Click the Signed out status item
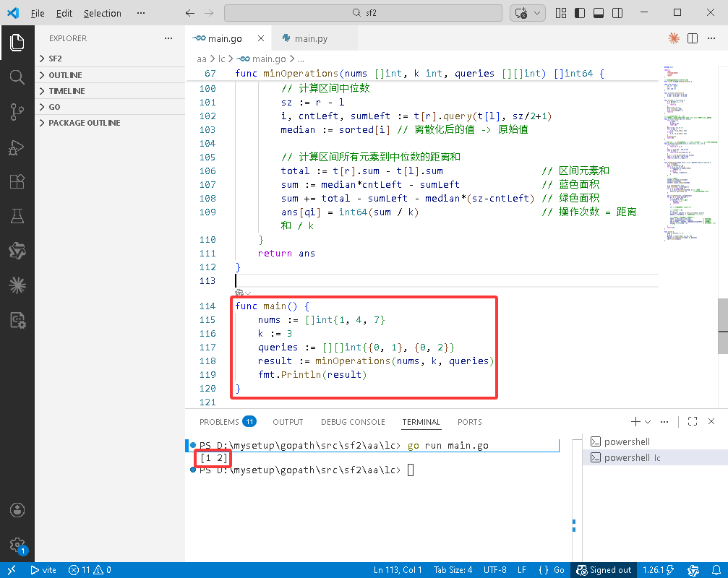The image size is (728, 578). pyautogui.click(x=604, y=569)
